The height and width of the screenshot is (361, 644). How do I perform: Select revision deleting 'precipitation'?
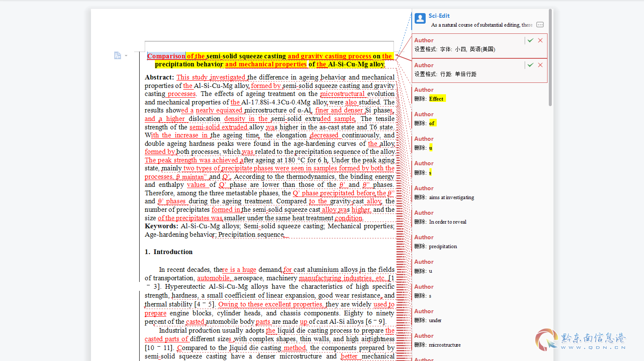[479, 242]
